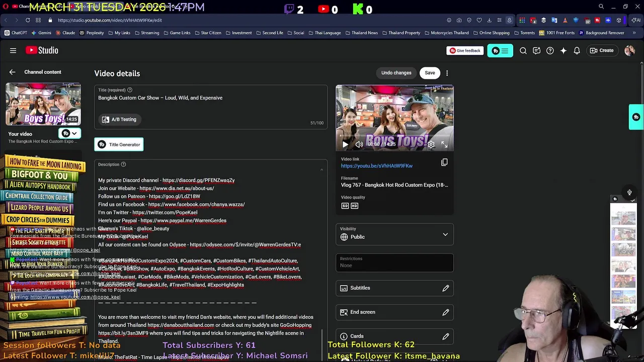Viewport: 644px width, 362px height.
Task: Click the left sidebar video thumbnail
Action: [43, 104]
